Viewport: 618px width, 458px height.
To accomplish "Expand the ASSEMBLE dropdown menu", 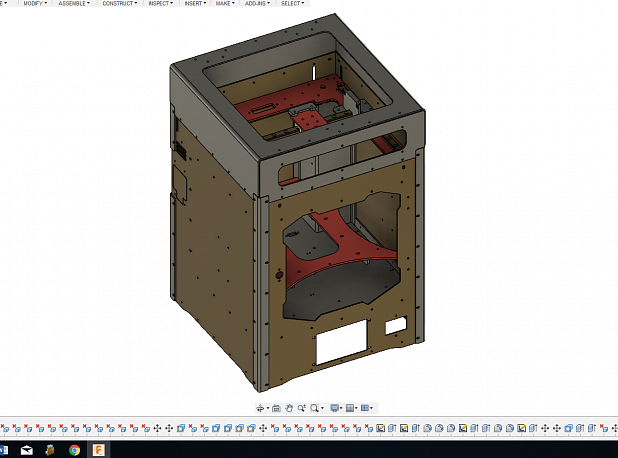I will coord(73,3).
